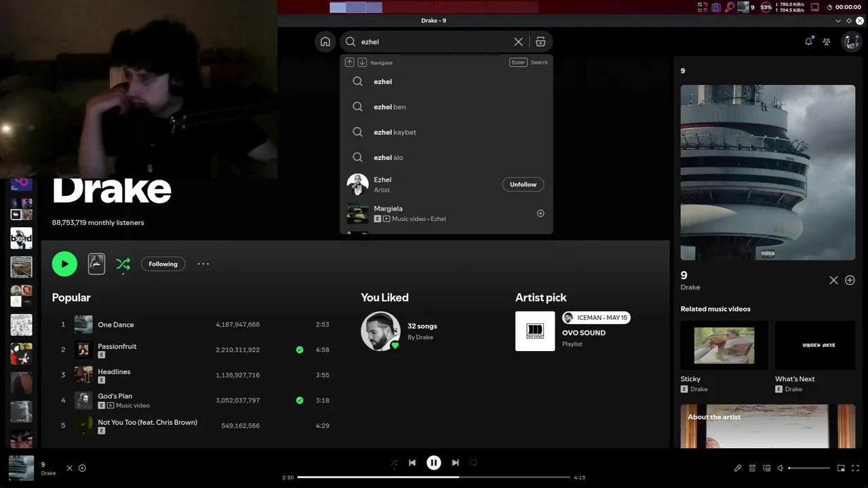Image resolution: width=868 pixels, height=488 pixels.
Task: Open the window menu chevron in title bar
Action: 837,21
